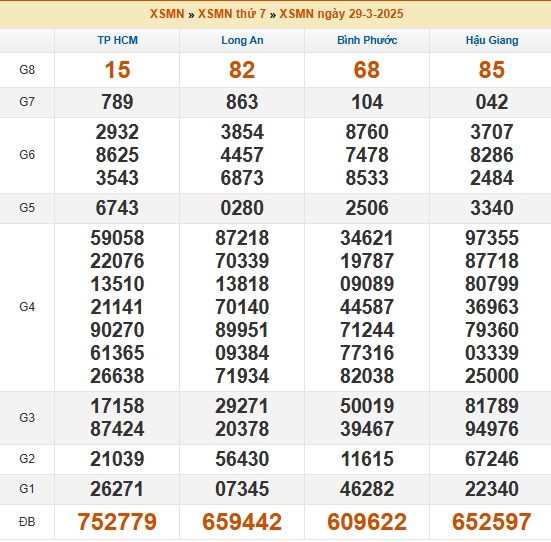The image size is (551, 542).
Task: Select the G8 prize row label
Action: pos(27,70)
